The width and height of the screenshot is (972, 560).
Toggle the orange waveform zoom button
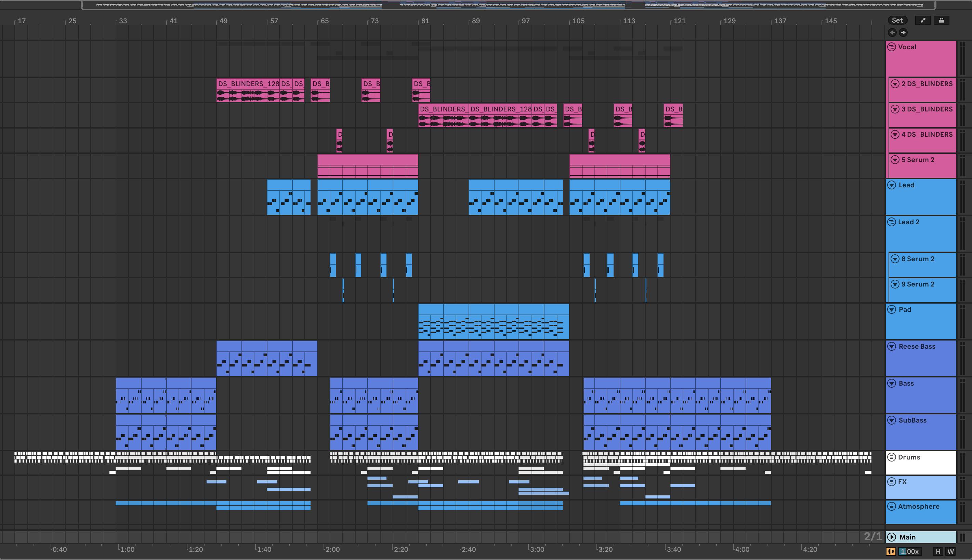pos(891,551)
